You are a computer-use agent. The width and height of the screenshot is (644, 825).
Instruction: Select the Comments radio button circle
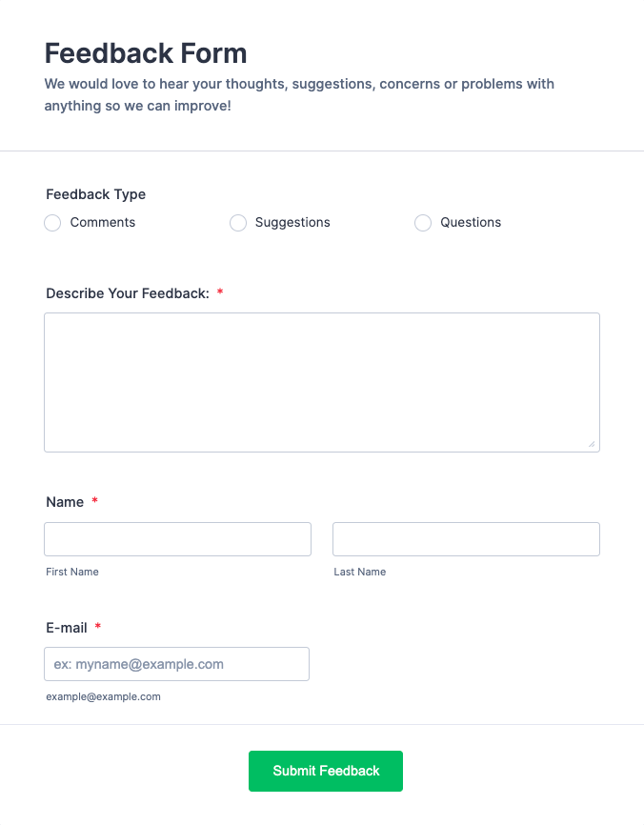tap(52, 223)
